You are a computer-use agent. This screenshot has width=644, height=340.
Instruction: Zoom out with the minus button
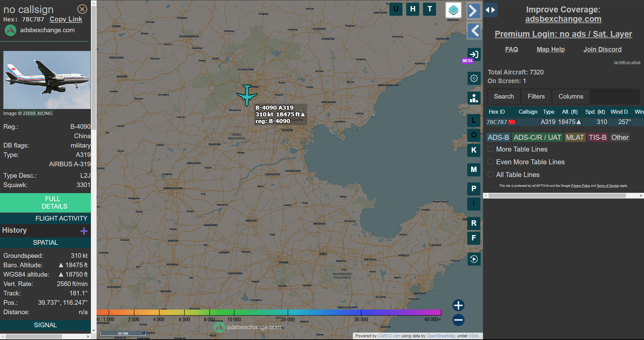tap(458, 320)
